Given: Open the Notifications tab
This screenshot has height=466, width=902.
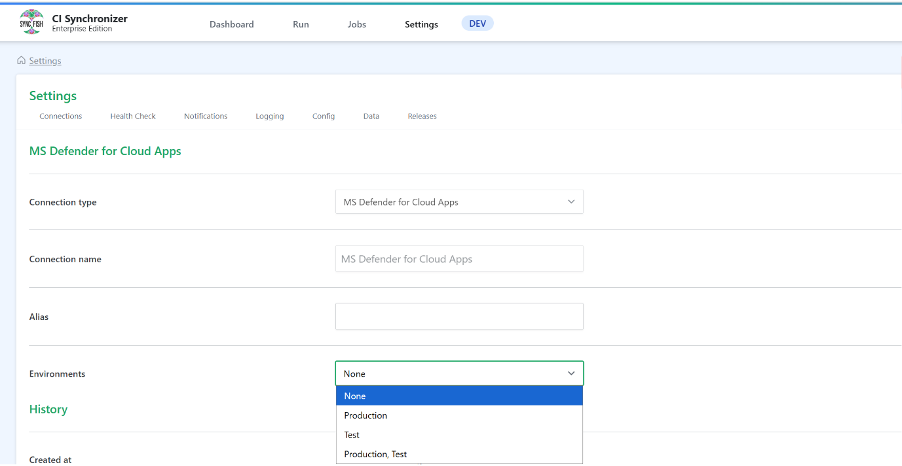Looking at the screenshot, I should 205,116.
